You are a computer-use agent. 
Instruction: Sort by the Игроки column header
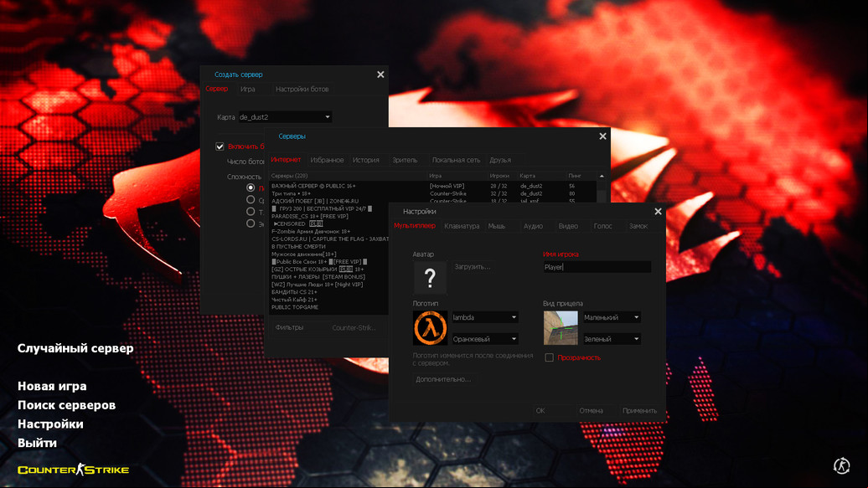(503, 176)
